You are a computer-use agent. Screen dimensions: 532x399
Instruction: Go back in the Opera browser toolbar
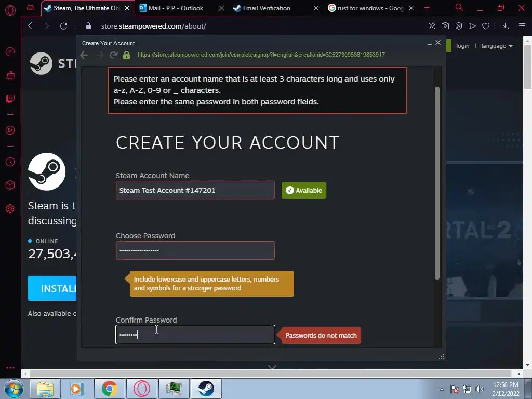coord(30,26)
